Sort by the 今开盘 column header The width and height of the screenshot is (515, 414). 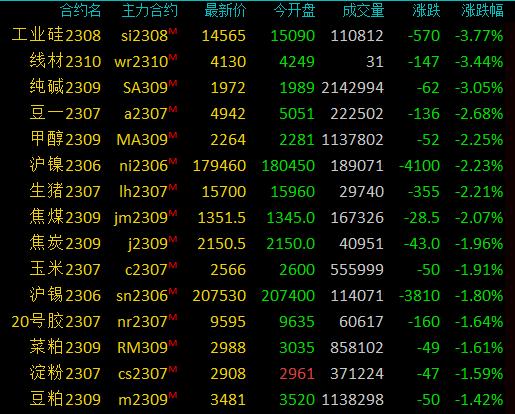pos(295,11)
